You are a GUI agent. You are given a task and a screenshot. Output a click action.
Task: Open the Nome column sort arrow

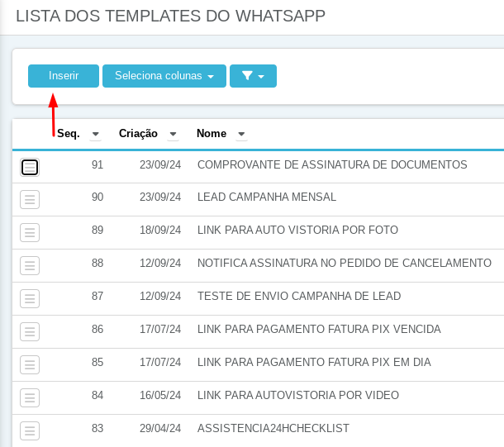241,134
